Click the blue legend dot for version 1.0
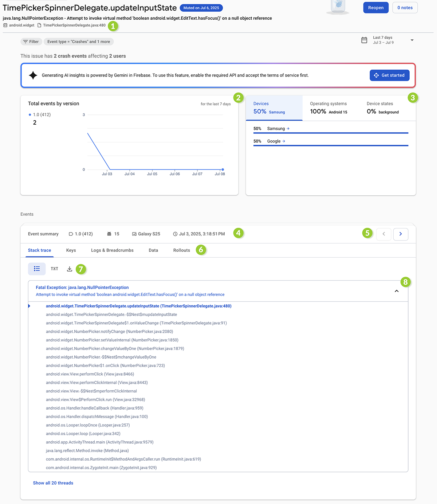 [x=29, y=114]
